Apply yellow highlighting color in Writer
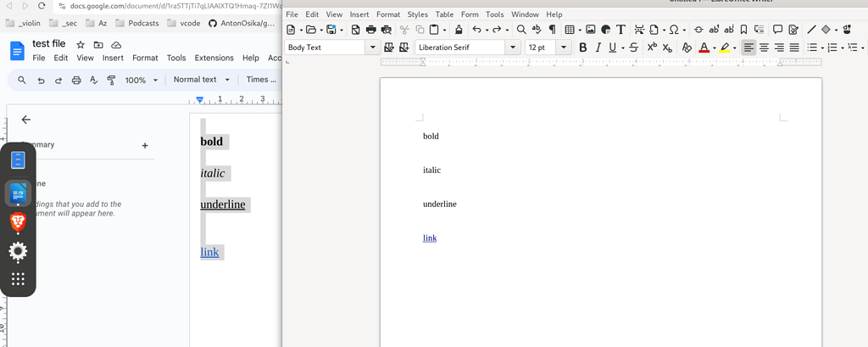The image size is (868, 347). [x=725, y=48]
